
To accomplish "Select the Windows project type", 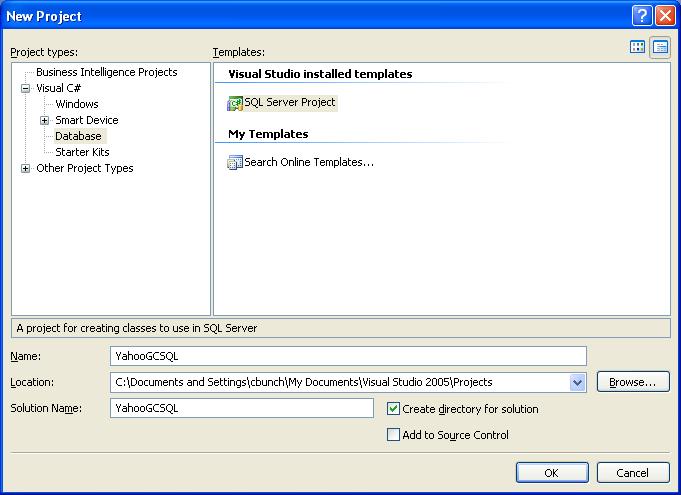I will pyautogui.click(x=77, y=104).
